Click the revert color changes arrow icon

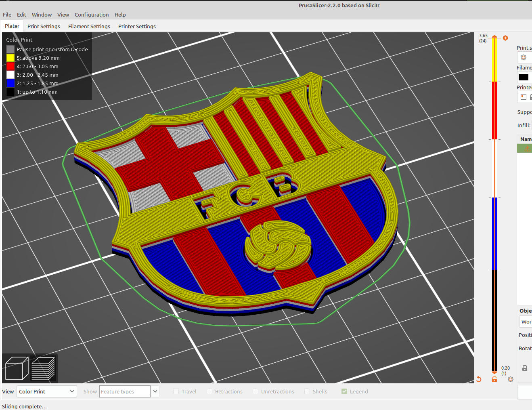tap(479, 379)
